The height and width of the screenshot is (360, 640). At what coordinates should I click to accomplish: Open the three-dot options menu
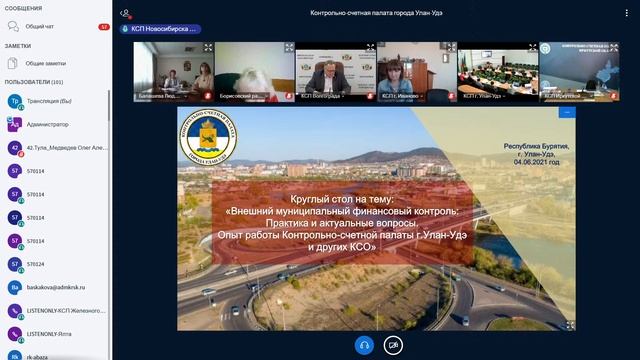626,13
